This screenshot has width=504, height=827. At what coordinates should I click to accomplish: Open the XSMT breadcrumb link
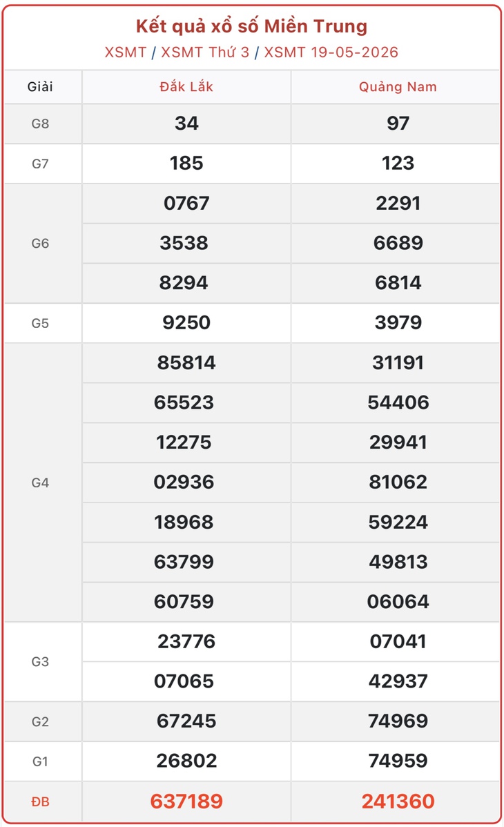[x=126, y=52]
